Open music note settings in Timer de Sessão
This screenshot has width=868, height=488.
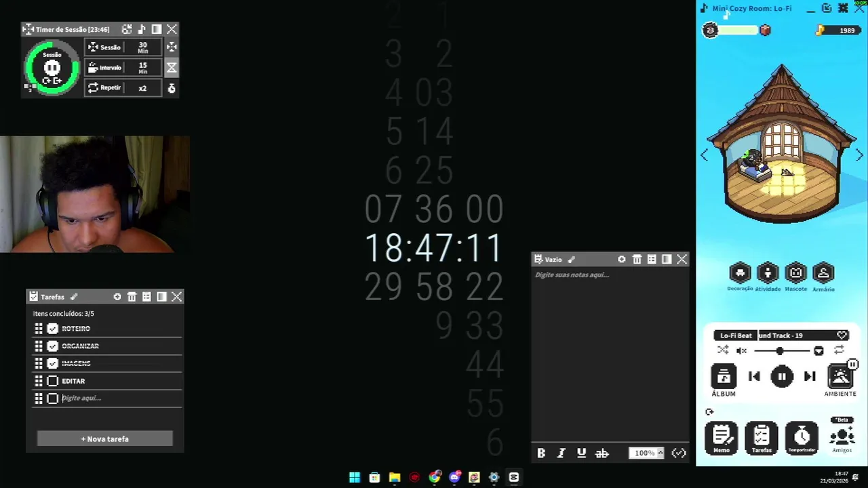pos(142,29)
